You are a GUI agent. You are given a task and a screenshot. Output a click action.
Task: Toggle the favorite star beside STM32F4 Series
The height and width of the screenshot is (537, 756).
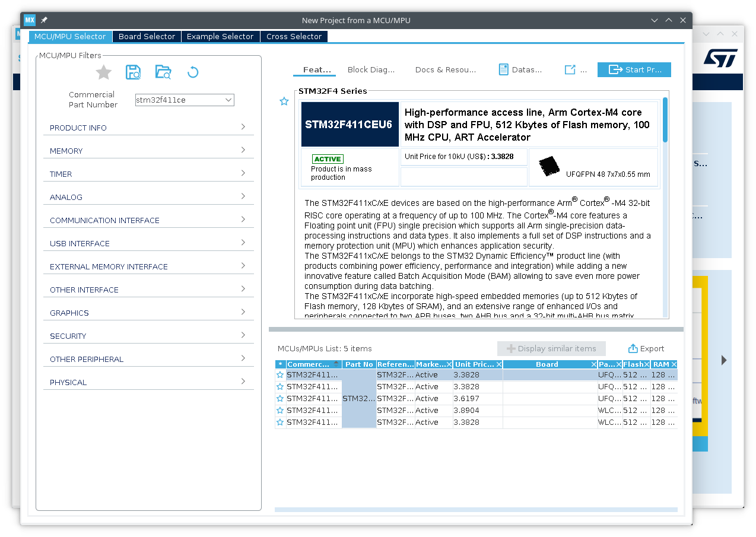(284, 101)
